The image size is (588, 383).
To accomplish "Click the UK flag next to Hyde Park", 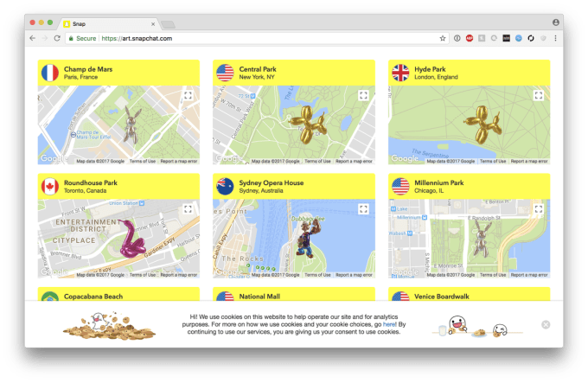I will coord(400,73).
